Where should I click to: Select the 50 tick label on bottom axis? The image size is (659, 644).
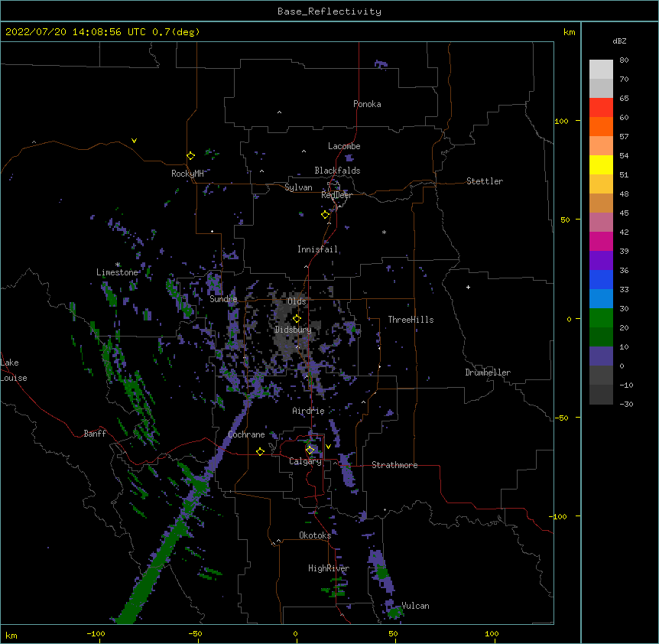[393, 633]
